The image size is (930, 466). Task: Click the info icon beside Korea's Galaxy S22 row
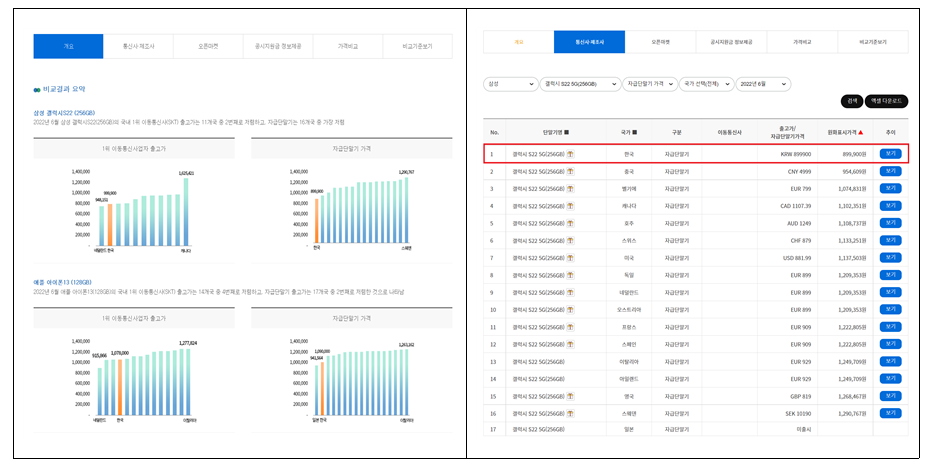click(x=571, y=155)
